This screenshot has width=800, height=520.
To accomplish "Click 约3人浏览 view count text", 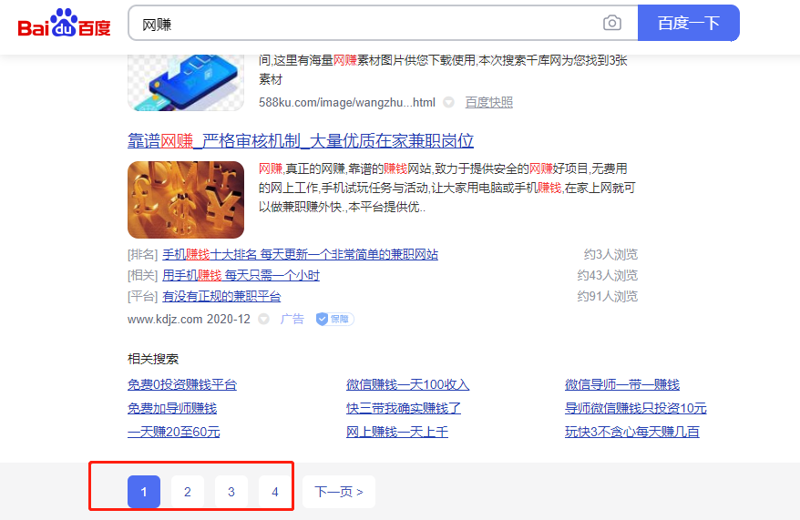I will point(611,254).
